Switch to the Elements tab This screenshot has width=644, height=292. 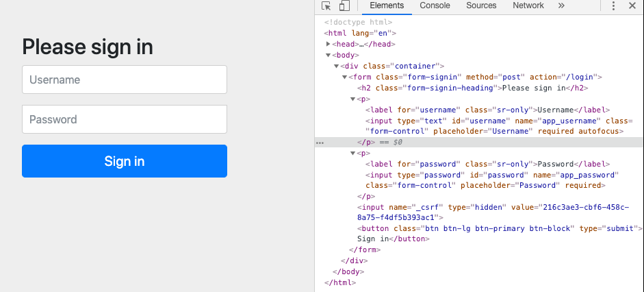click(x=387, y=5)
